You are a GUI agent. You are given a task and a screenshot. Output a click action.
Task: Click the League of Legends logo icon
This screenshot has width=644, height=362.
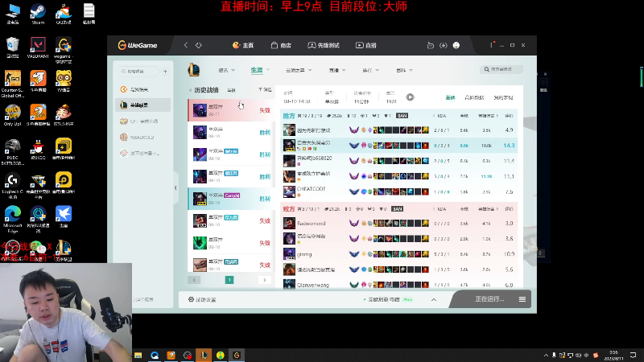point(194,70)
